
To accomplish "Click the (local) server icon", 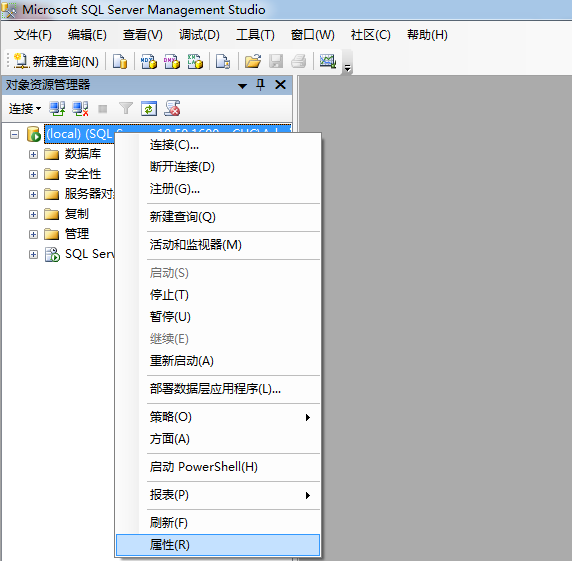I will [x=34, y=134].
